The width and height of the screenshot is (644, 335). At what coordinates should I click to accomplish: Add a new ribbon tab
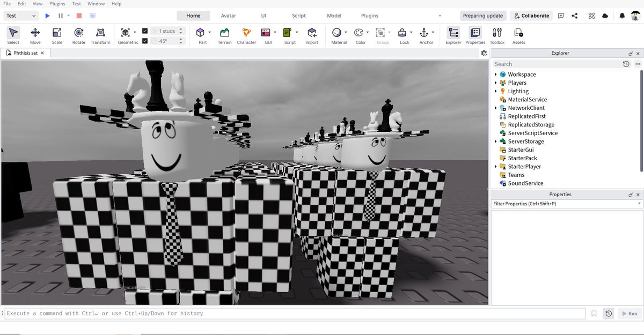click(x=440, y=16)
